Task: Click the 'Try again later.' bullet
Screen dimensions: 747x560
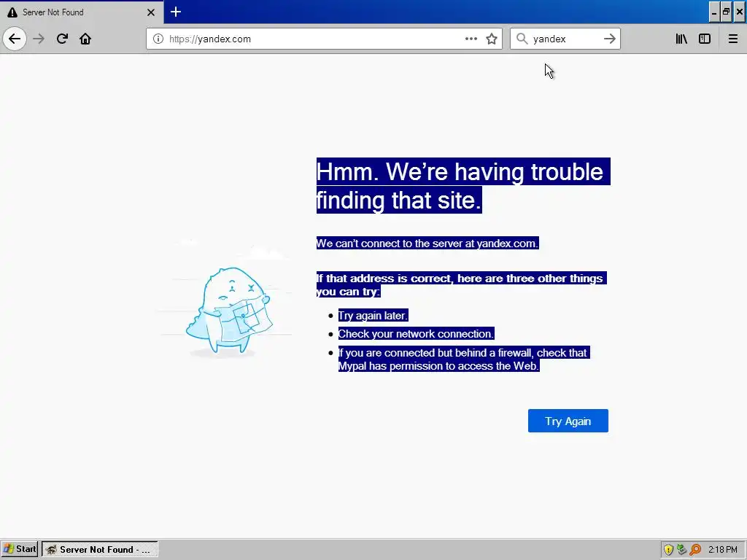Action: coord(373,315)
